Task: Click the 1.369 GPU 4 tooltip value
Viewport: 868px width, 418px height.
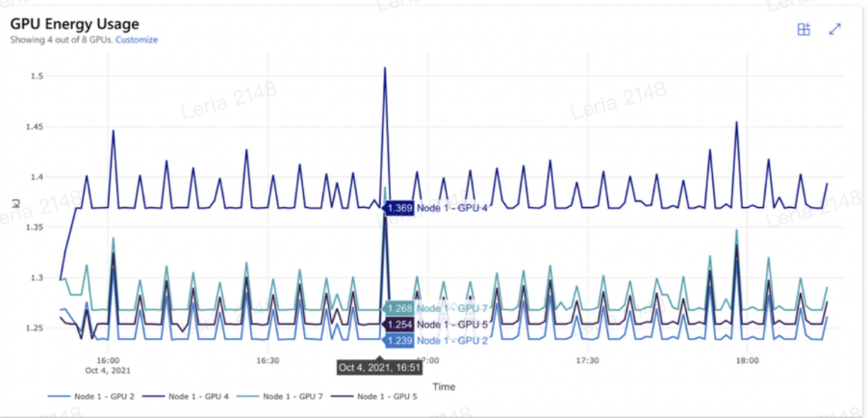Action: tap(398, 208)
